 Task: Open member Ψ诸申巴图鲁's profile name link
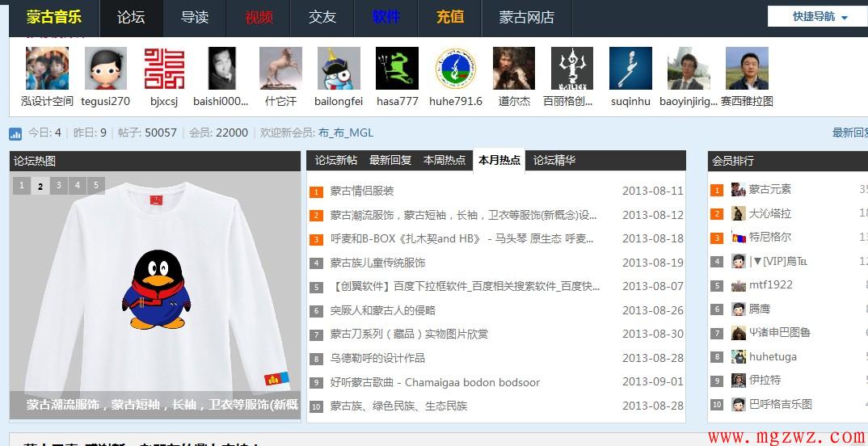[x=779, y=333]
